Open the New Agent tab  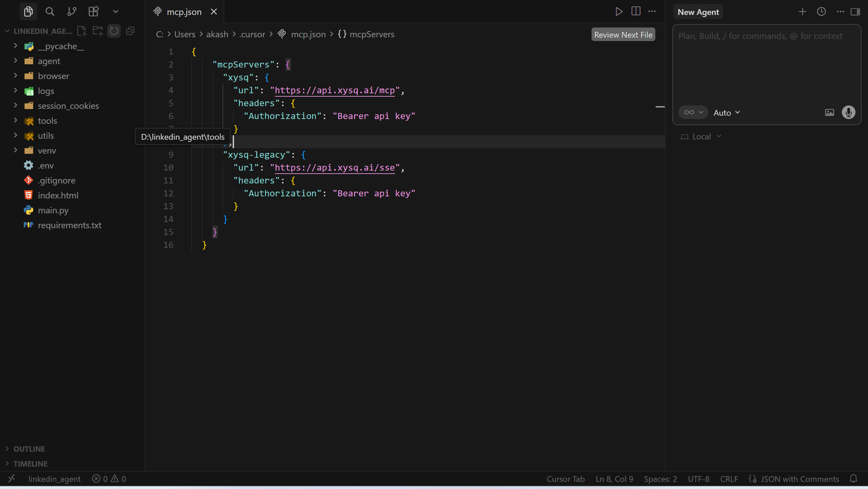(x=698, y=12)
